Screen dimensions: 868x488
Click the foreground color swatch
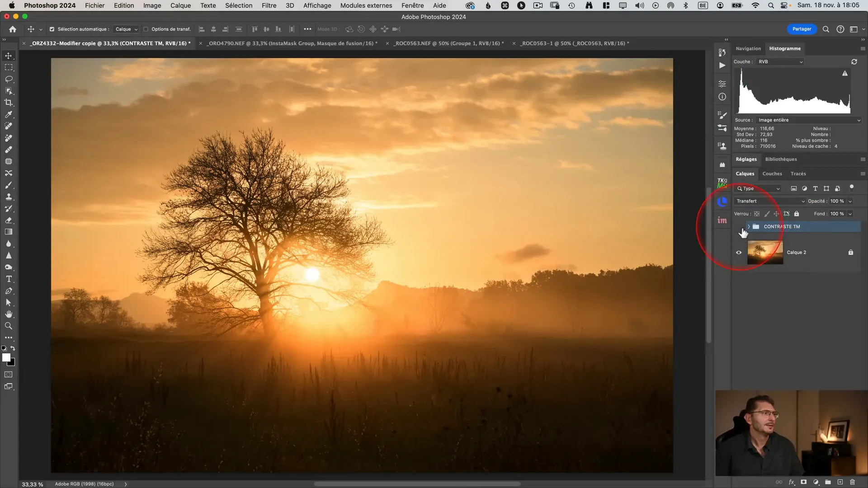pyautogui.click(x=6, y=357)
